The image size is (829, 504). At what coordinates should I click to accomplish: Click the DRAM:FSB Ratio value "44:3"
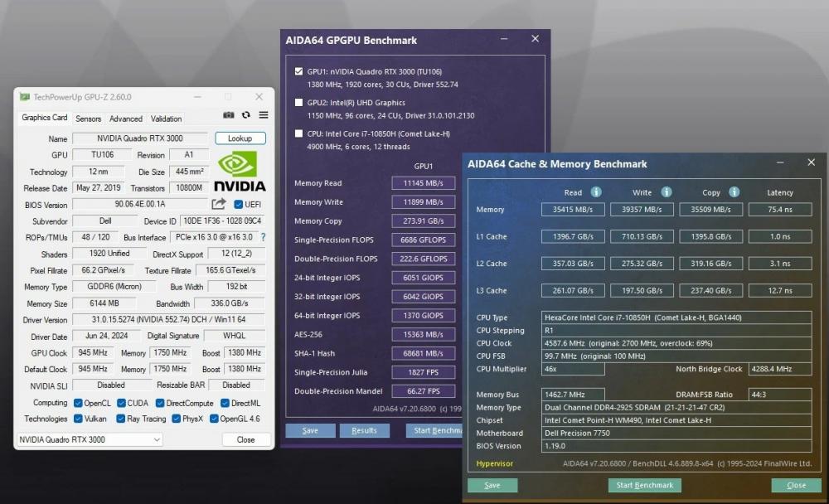(780, 395)
